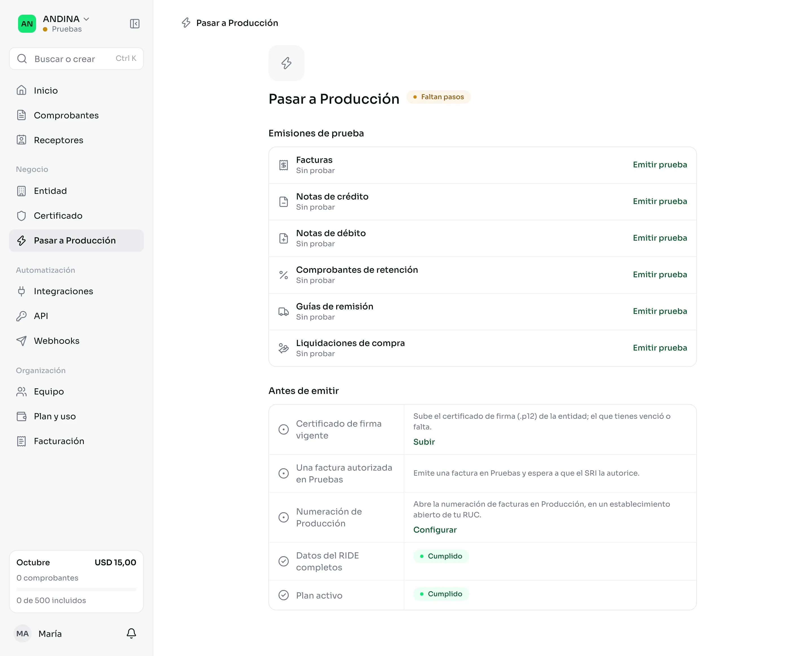Click the Guías de remisión truck icon
This screenshot has height=656, width=812.
point(284,312)
